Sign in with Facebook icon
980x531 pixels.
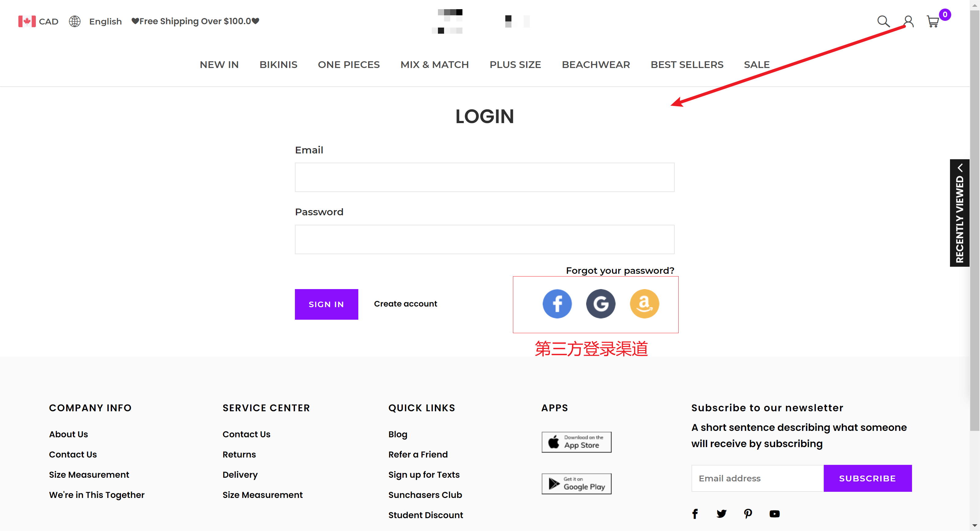[557, 303]
